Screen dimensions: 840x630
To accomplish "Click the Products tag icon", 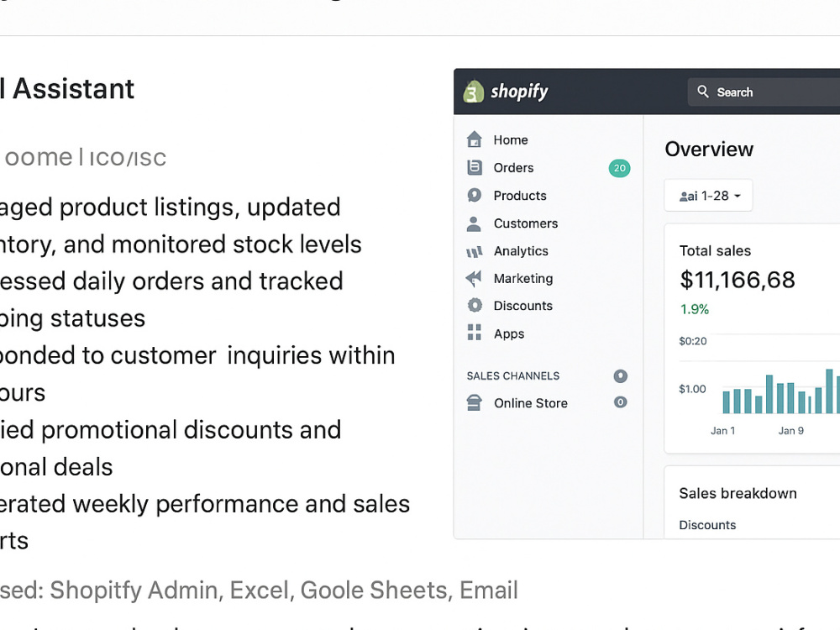I will coord(474,196).
